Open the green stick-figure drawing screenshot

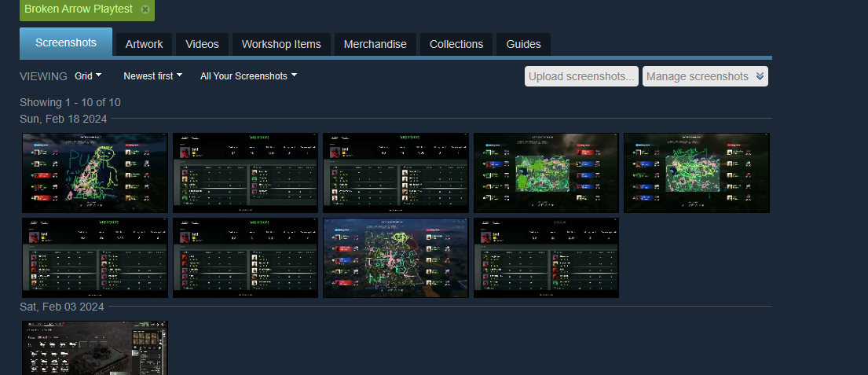[95, 173]
